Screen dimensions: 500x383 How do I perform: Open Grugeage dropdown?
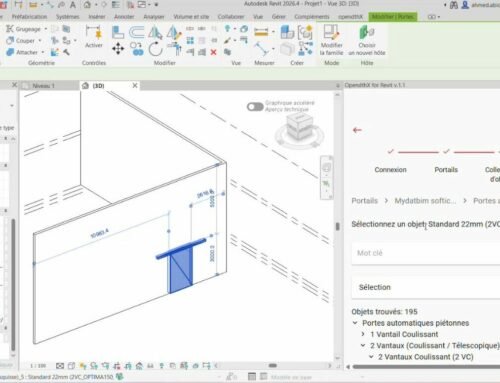(x=46, y=29)
